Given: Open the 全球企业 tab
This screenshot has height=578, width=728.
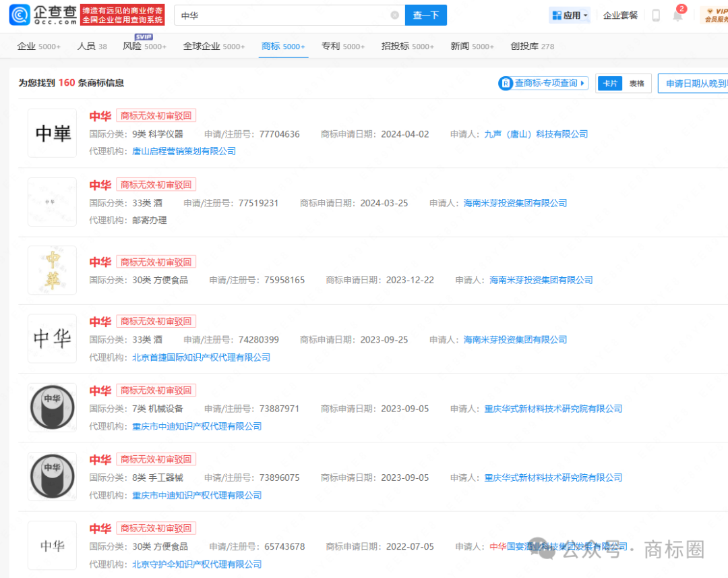Looking at the screenshot, I should pyautogui.click(x=214, y=46).
